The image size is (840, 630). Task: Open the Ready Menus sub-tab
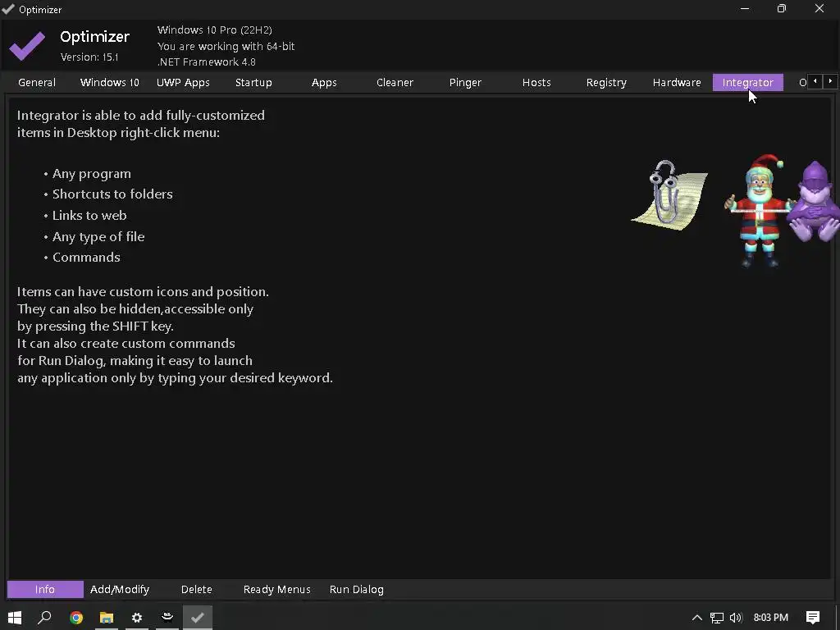pyautogui.click(x=277, y=589)
